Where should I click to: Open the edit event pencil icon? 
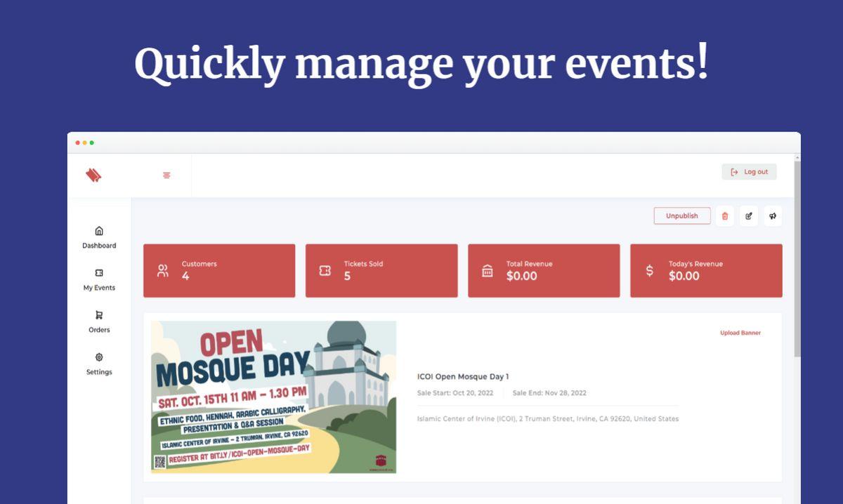coord(749,216)
